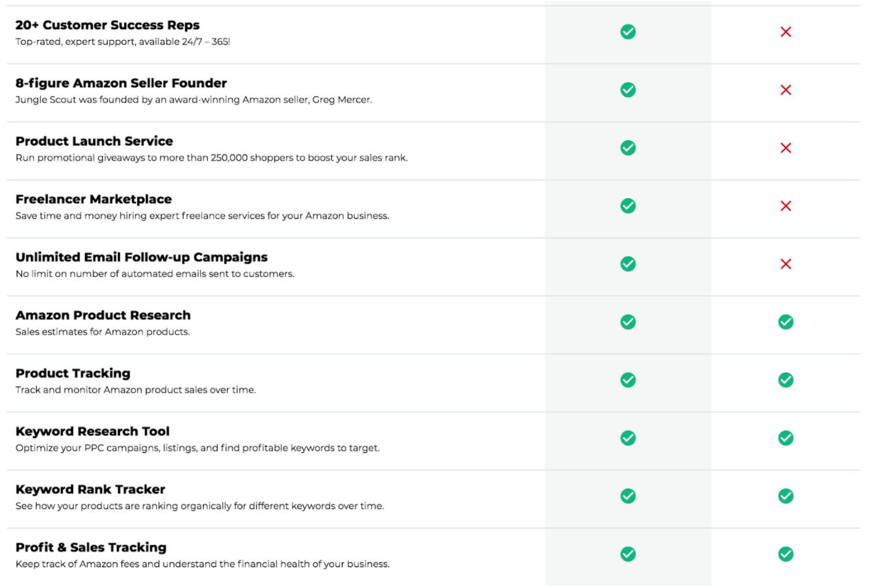This screenshot has width=871, height=588.
Task: Click green checkmark for 8-figure Amazon Seller Founder
Action: 628,90
